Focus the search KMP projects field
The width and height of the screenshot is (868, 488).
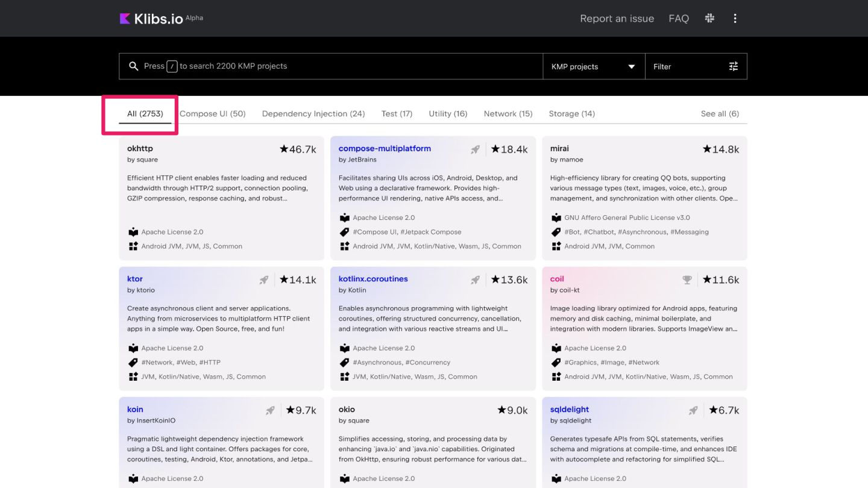coord(331,66)
